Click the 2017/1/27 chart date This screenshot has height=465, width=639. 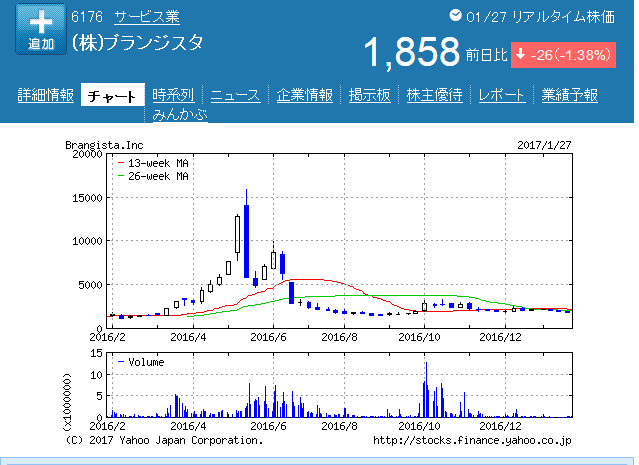pyautogui.click(x=544, y=145)
